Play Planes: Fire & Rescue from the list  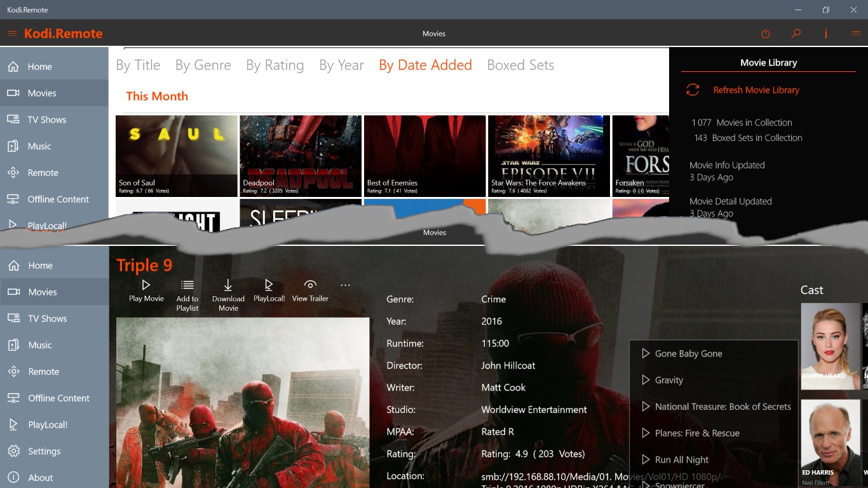coord(714,433)
